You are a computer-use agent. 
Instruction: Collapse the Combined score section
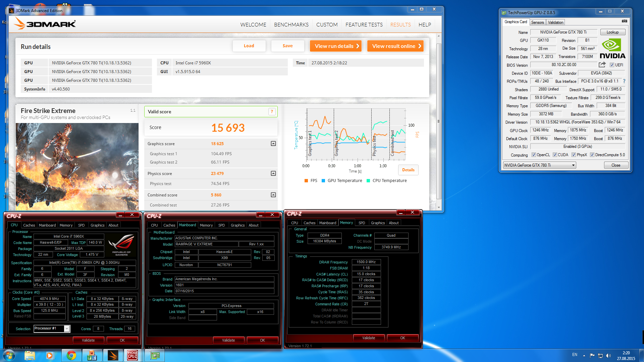click(273, 195)
